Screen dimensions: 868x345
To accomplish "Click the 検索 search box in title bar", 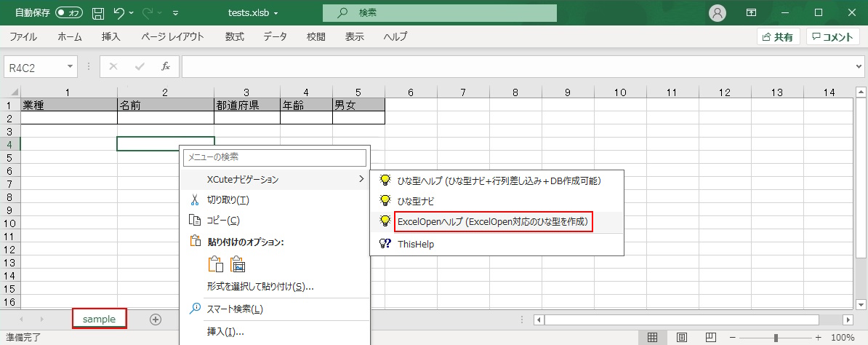I will coord(440,13).
